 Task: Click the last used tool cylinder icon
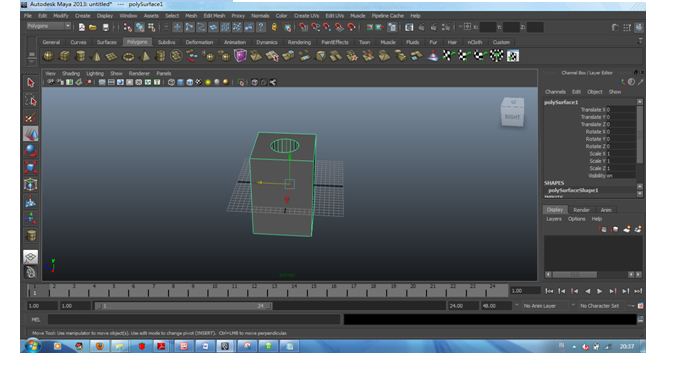[x=31, y=235]
